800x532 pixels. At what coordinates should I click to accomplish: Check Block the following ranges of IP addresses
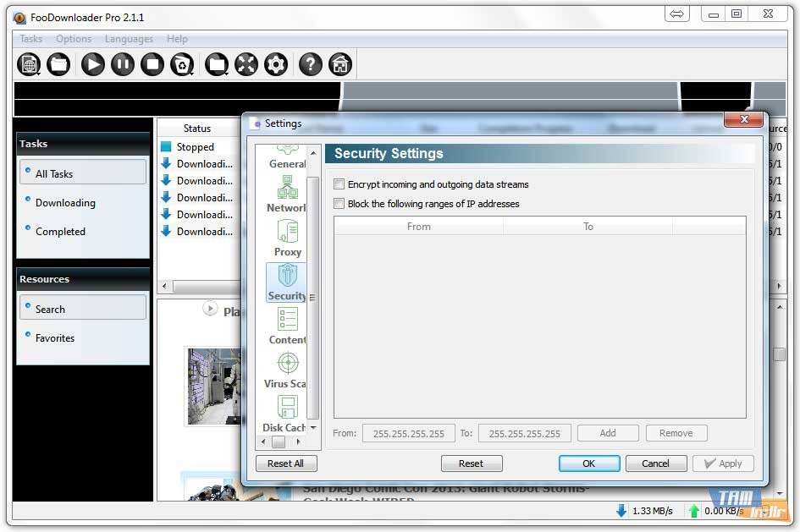pyautogui.click(x=339, y=204)
